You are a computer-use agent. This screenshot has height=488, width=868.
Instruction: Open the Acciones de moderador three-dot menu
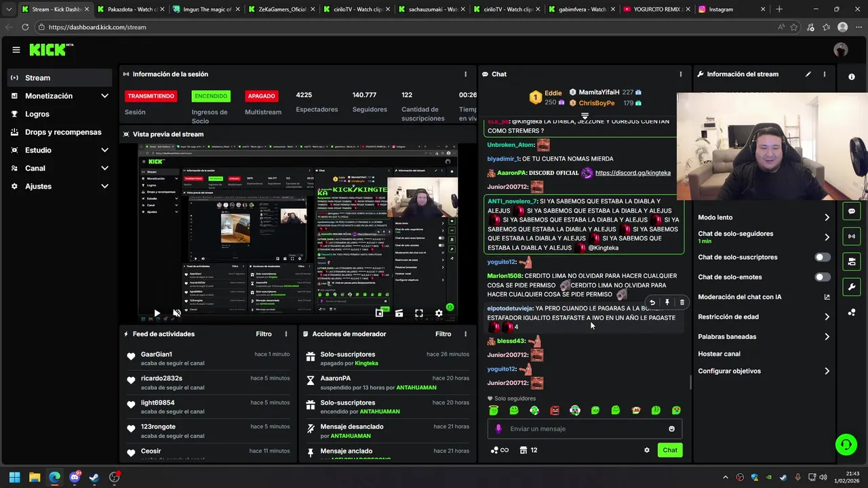pos(465,334)
